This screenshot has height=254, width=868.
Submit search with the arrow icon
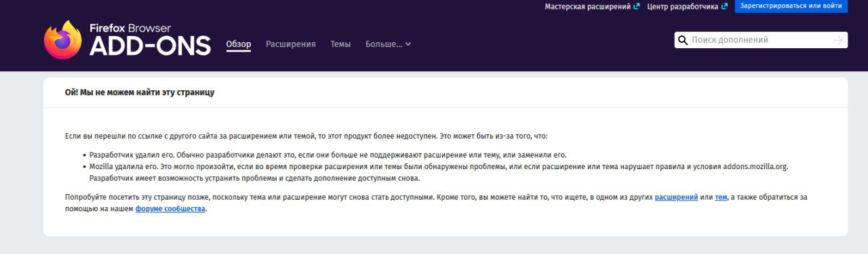pyautogui.click(x=838, y=40)
